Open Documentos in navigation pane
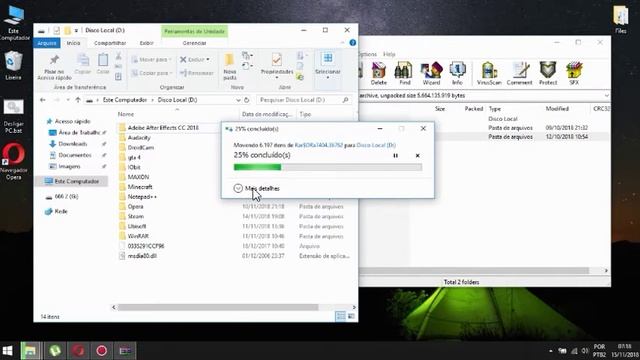 pos(75,155)
